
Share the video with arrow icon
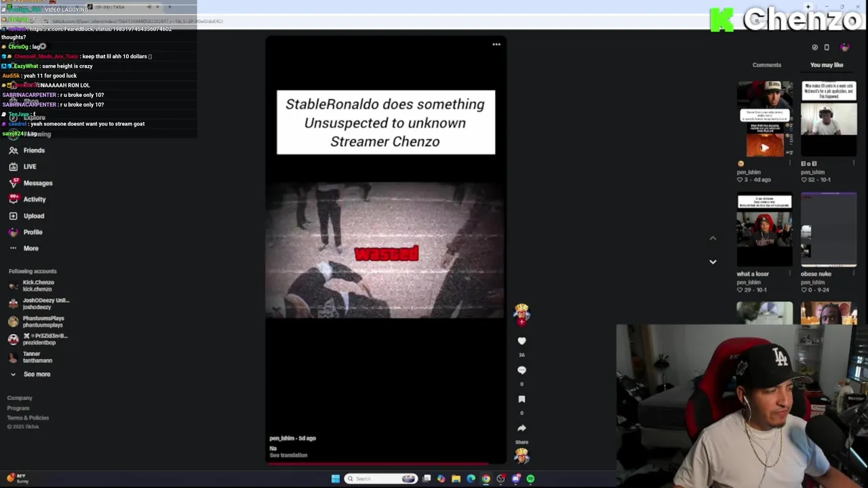pyautogui.click(x=521, y=428)
